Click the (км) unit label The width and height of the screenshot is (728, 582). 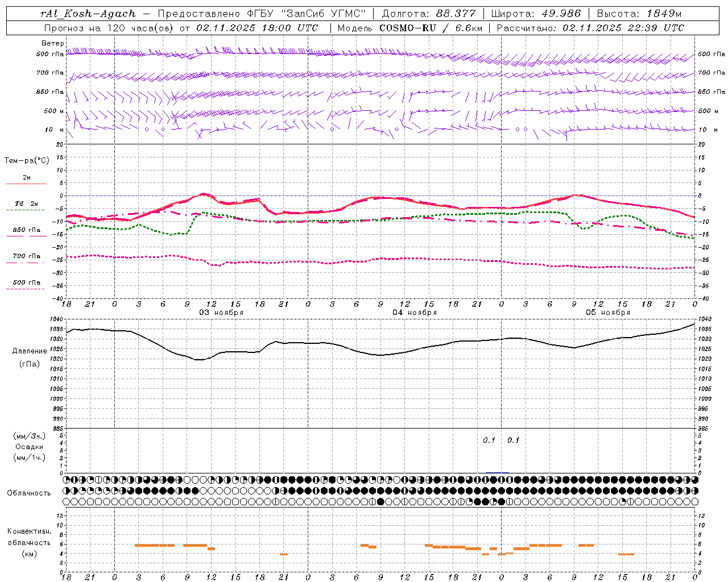coord(30,554)
